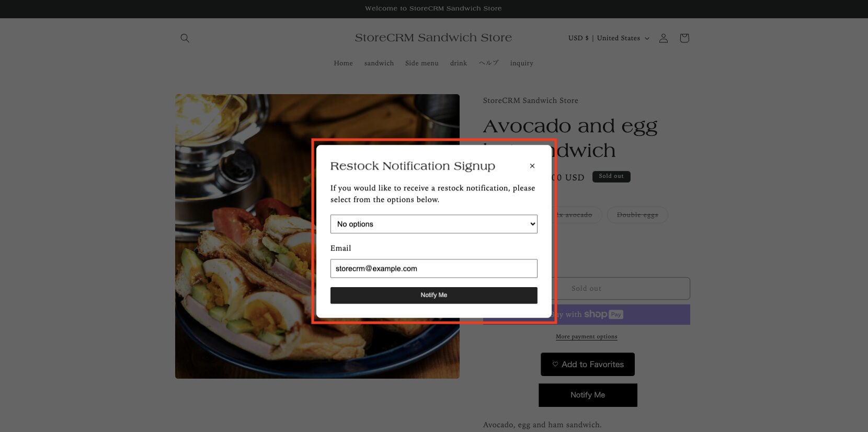Screen dimensions: 868x432
Task: Open the Side menu navigation item
Action: click(421, 63)
